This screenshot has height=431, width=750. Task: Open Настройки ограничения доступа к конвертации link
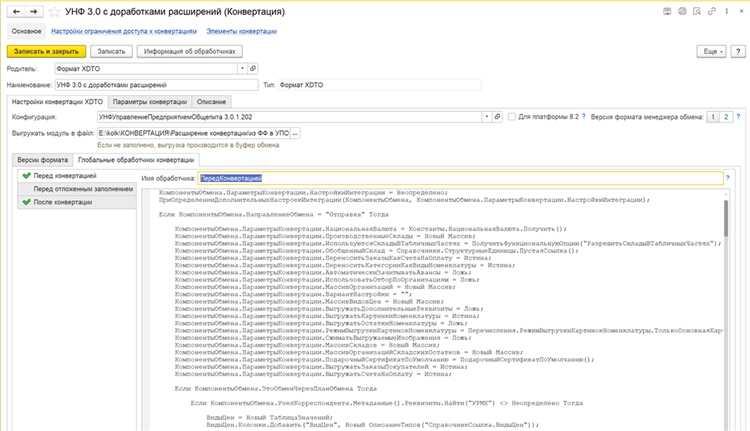pos(124,31)
